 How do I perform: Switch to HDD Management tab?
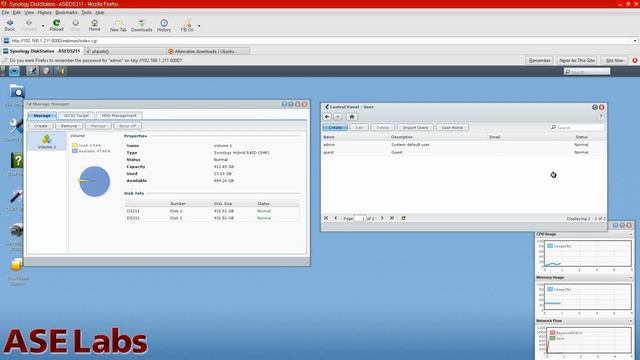pos(119,116)
